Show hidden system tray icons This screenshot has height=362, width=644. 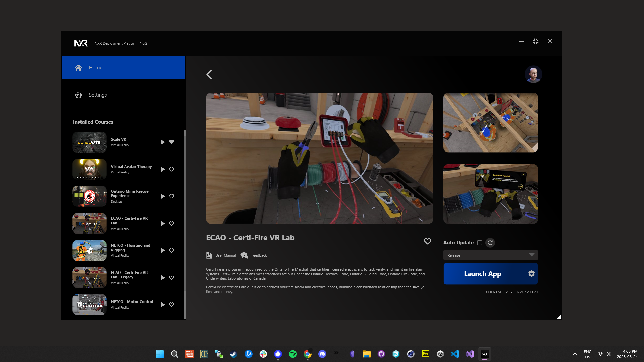[x=575, y=354]
